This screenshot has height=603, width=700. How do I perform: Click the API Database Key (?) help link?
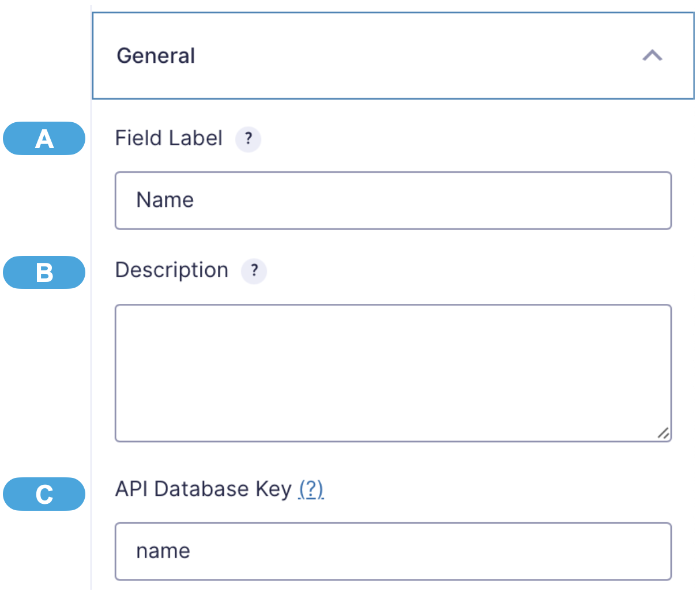[x=311, y=489]
